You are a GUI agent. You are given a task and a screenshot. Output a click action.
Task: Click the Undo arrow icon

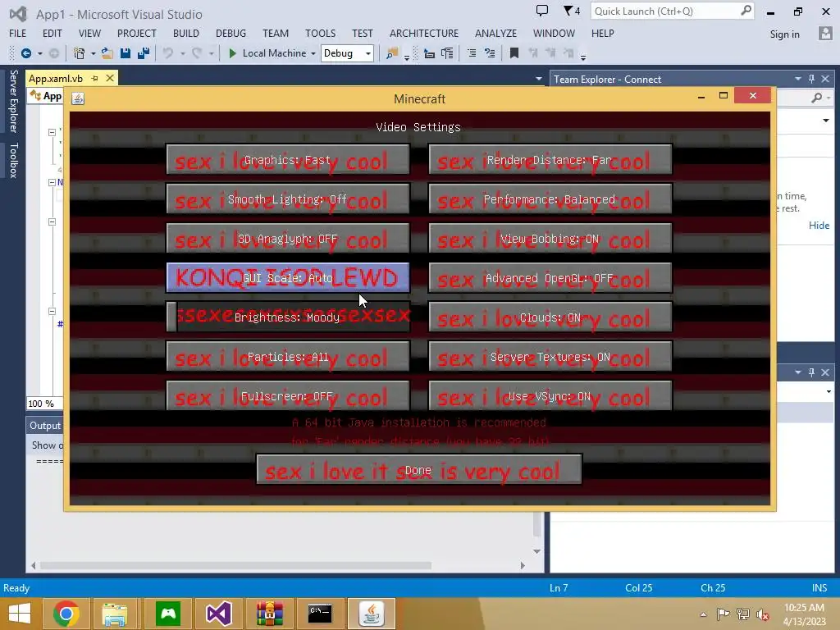click(x=168, y=53)
